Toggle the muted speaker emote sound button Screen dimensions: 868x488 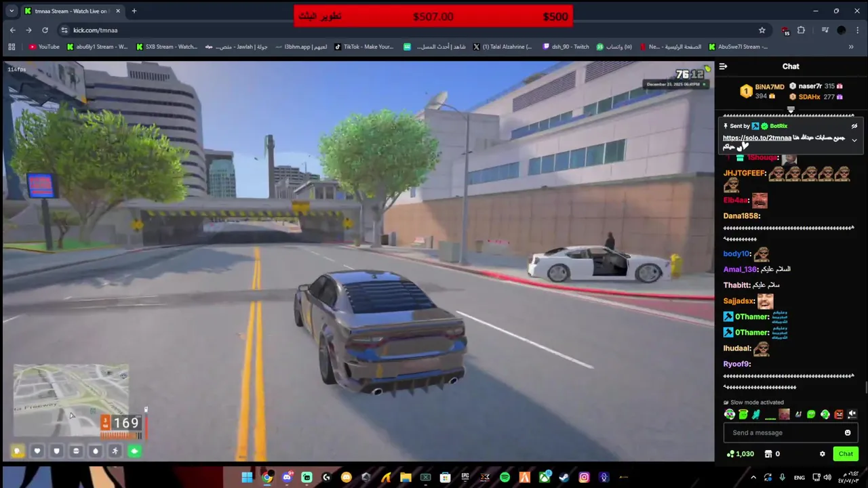pyautogui.click(x=852, y=414)
